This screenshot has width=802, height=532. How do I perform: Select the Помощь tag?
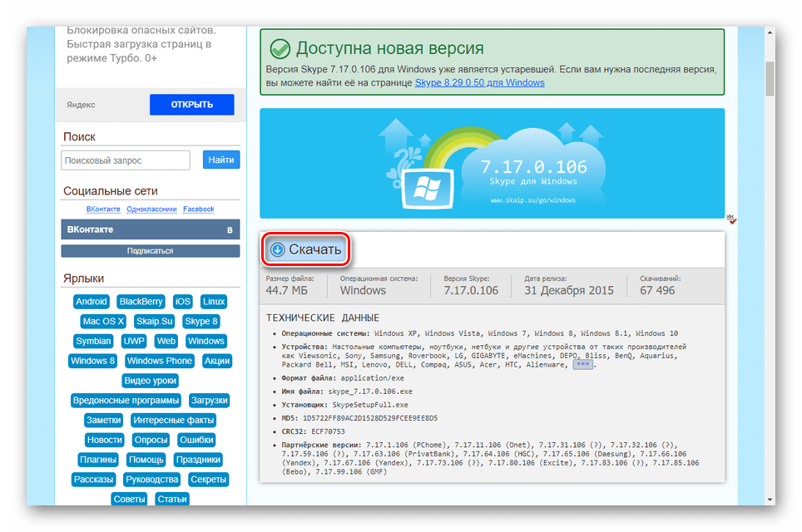(x=146, y=460)
